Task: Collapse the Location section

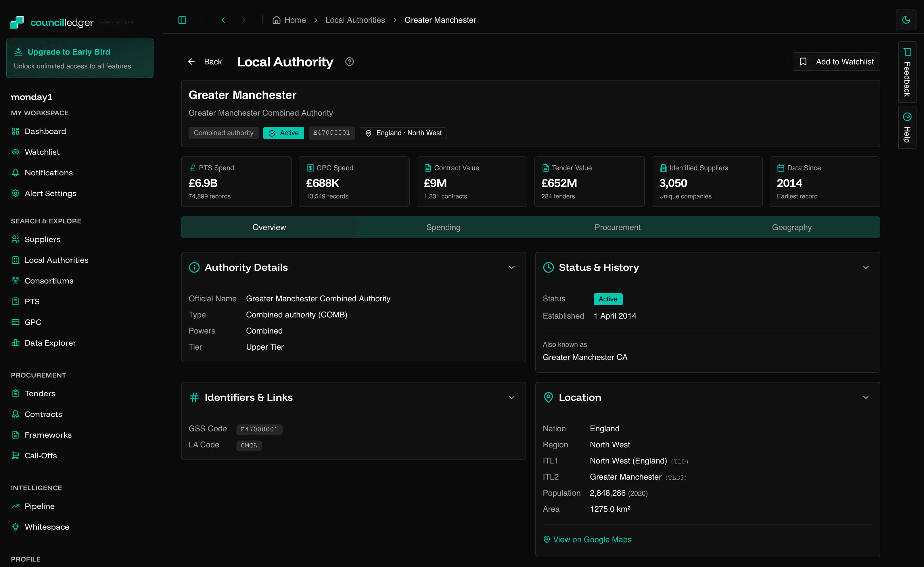Action: click(x=866, y=397)
